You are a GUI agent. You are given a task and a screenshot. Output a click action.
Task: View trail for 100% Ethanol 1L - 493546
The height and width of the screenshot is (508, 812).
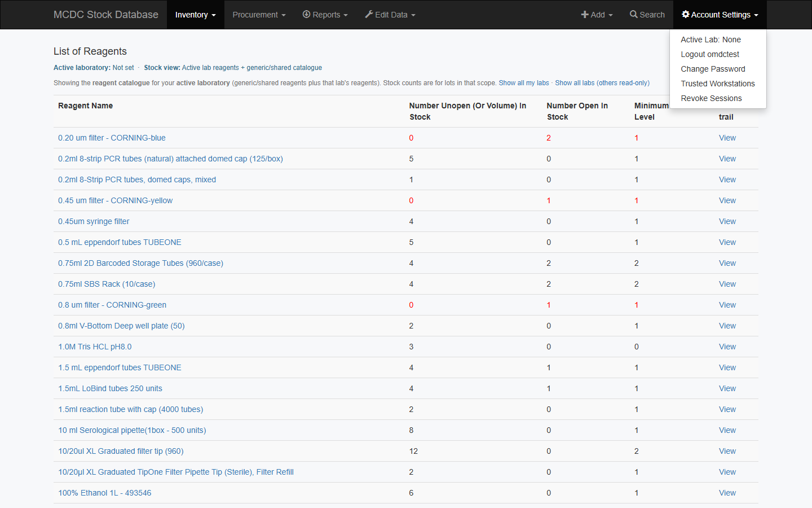pyautogui.click(x=727, y=493)
